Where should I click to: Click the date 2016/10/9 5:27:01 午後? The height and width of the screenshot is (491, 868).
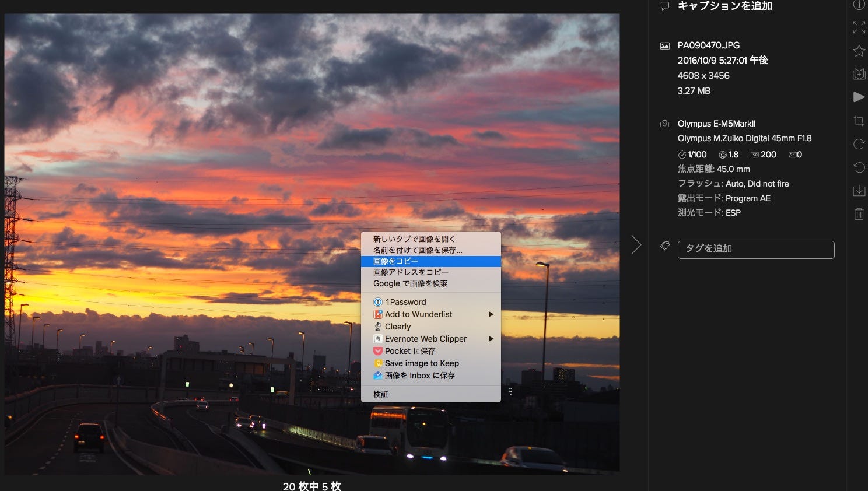[723, 60]
